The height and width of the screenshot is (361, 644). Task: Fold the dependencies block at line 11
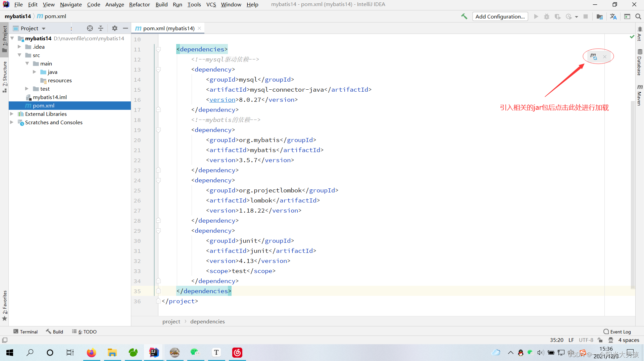point(158,49)
